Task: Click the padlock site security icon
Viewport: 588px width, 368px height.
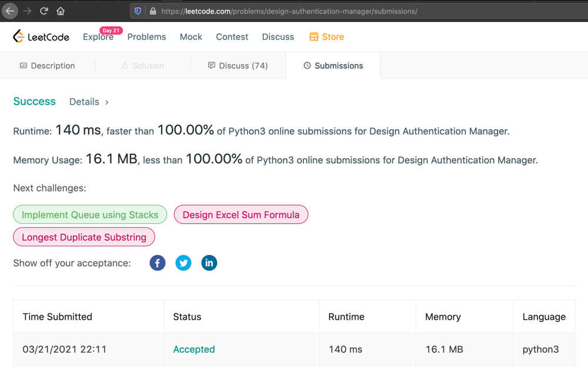Action: 153,11
